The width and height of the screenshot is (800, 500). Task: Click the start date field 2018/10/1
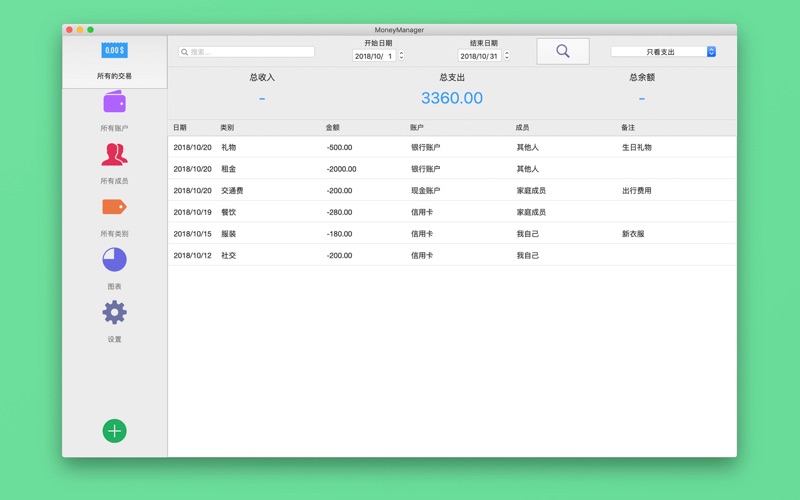click(374, 56)
